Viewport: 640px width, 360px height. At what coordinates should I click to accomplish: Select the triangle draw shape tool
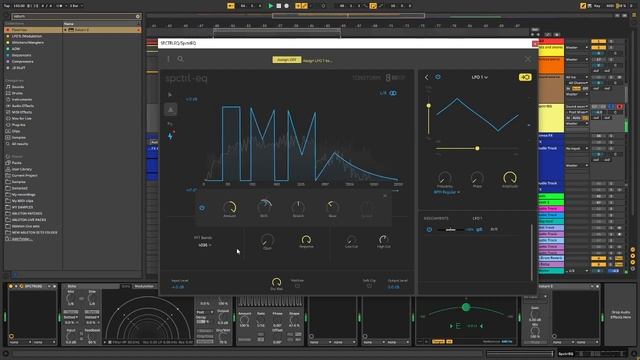(171, 109)
